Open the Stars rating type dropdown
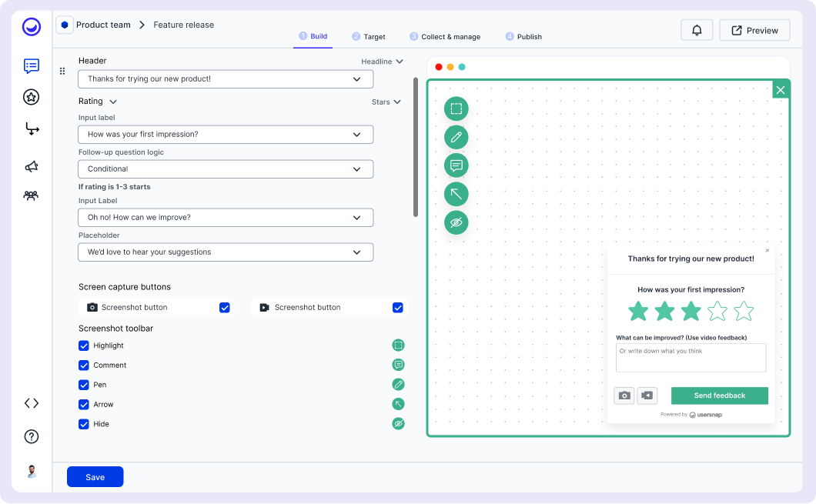Image resolution: width=816 pixels, height=504 pixels. (386, 102)
